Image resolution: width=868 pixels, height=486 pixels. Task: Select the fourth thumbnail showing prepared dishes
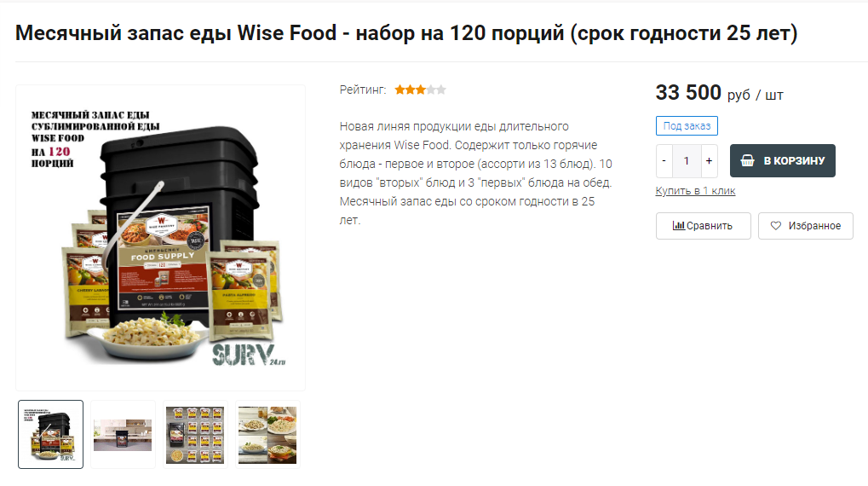[267, 435]
